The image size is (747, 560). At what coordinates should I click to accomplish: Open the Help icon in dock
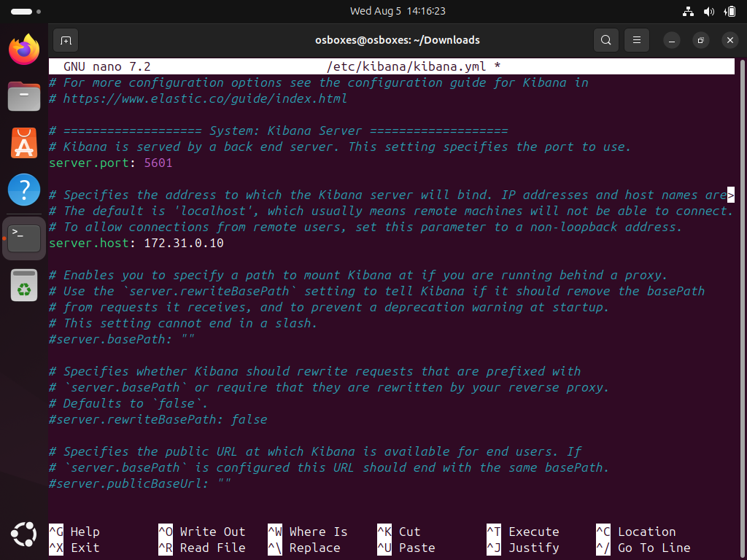pos(24,190)
